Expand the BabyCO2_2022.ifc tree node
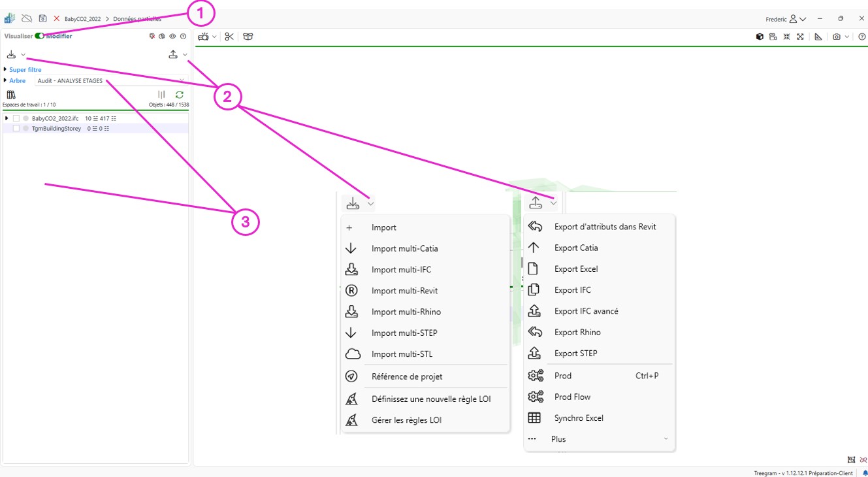Screen dimensions: 868x477 tap(7, 118)
